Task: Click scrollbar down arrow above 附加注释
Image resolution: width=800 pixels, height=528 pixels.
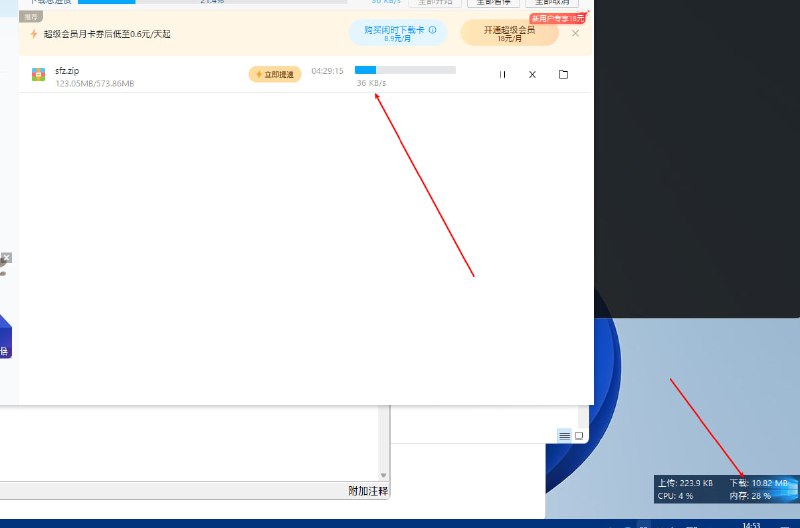Action: point(383,475)
